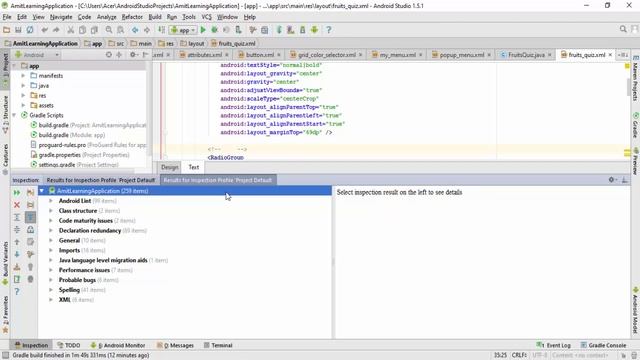
Task: Undo the last action using toolbar arrow
Action: tap(44, 30)
